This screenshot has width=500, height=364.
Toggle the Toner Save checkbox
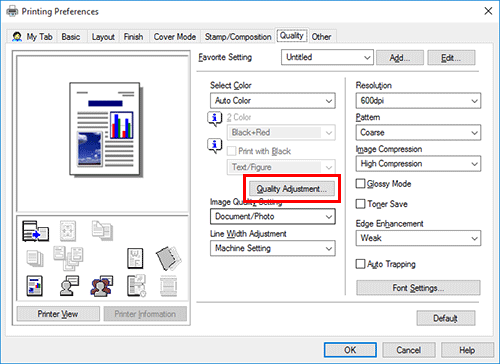click(x=360, y=204)
